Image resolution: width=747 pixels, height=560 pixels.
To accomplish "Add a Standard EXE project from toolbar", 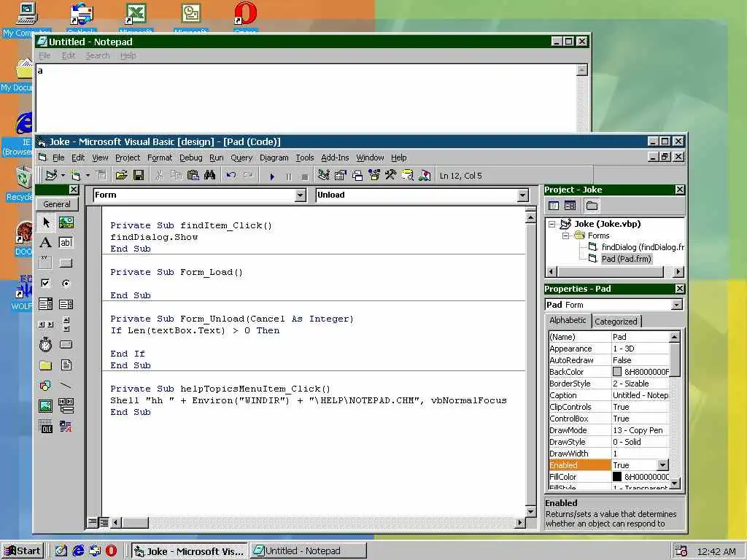I will (x=51, y=176).
